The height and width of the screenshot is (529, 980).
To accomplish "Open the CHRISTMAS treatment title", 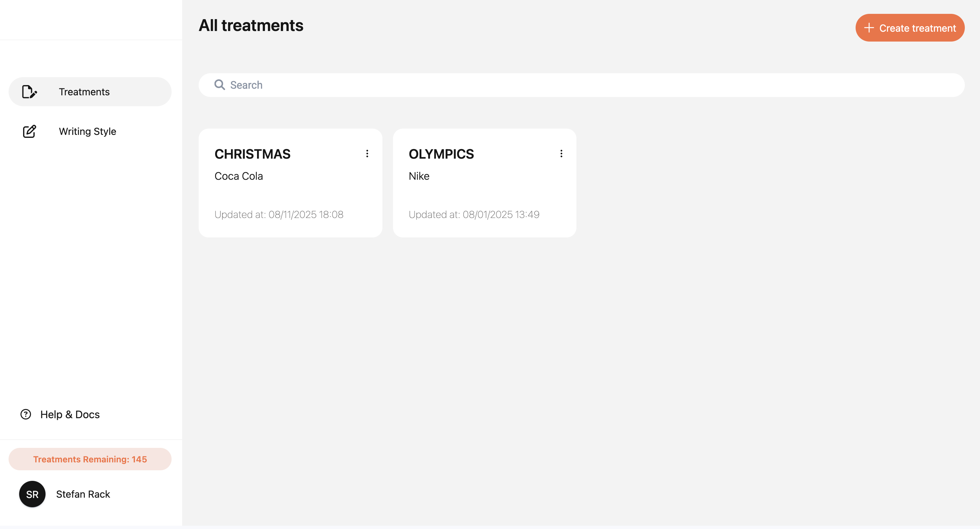I will coord(252,154).
